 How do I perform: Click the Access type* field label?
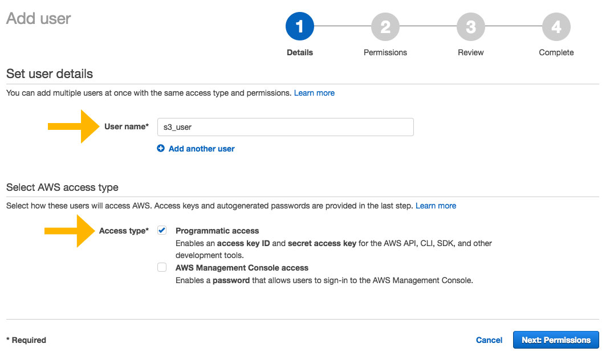pyautogui.click(x=124, y=231)
